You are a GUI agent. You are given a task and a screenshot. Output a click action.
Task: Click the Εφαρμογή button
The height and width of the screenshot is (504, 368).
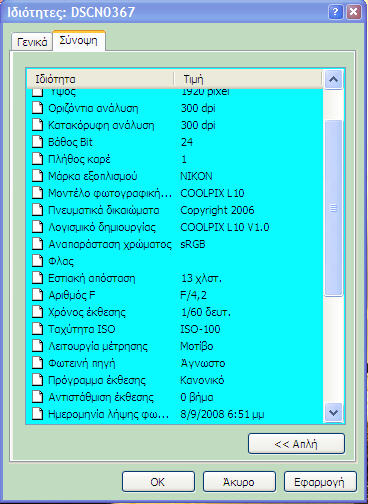(x=320, y=482)
